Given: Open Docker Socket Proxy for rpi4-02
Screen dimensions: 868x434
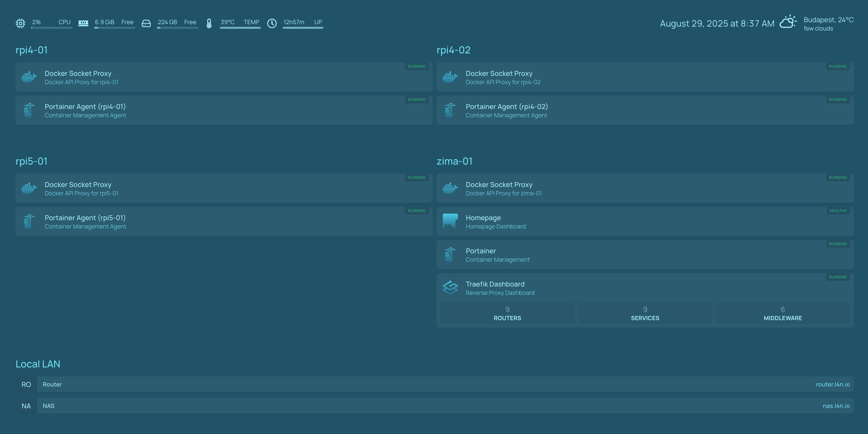Looking at the screenshot, I should [645, 77].
